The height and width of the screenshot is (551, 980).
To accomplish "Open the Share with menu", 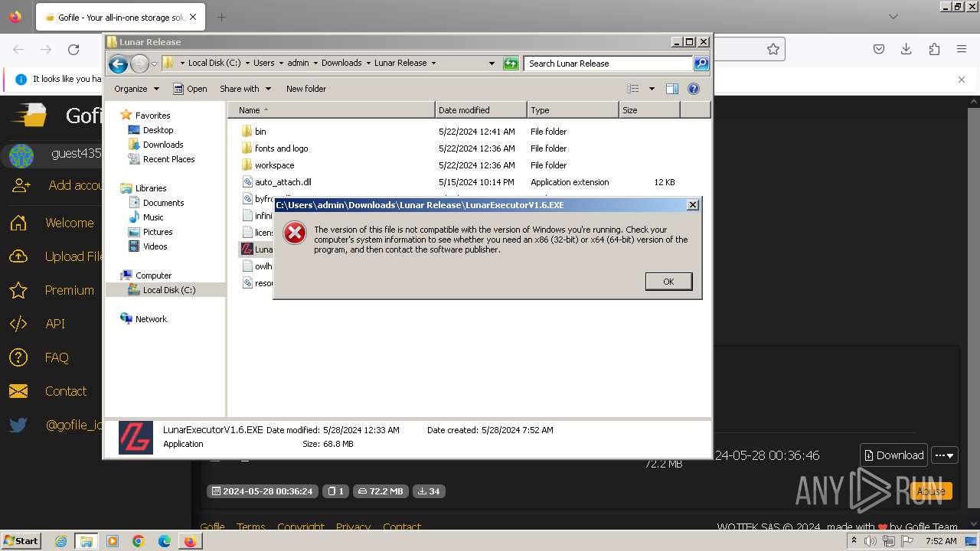I will pos(245,89).
